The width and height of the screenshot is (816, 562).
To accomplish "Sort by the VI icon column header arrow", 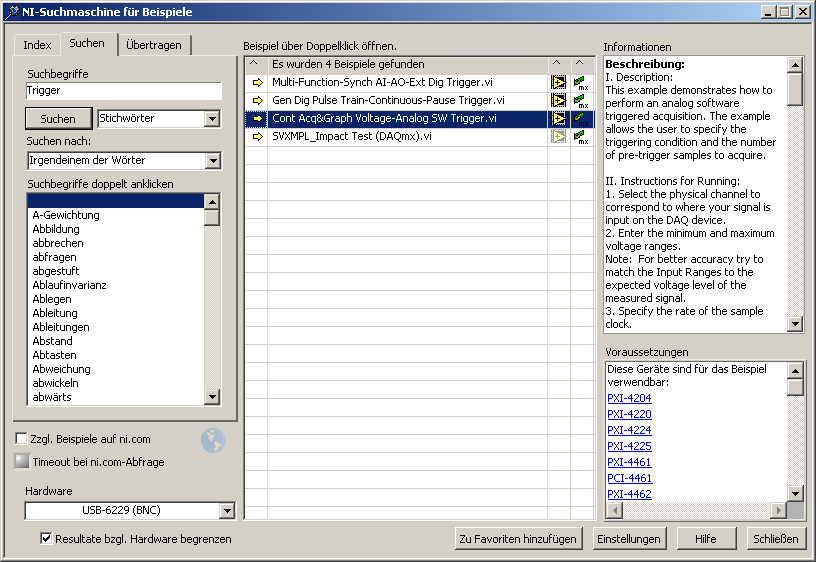I will [x=557, y=63].
